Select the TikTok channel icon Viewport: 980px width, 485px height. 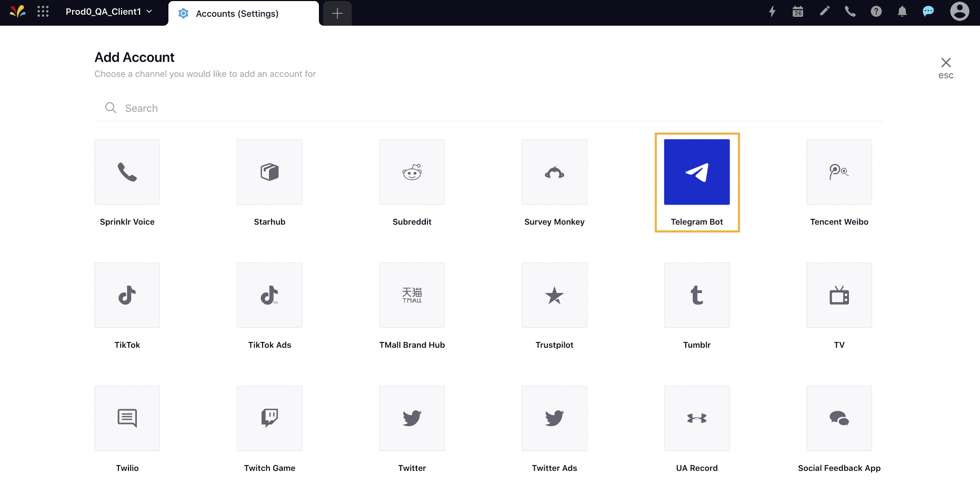pyautogui.click(x=127, y=295)
